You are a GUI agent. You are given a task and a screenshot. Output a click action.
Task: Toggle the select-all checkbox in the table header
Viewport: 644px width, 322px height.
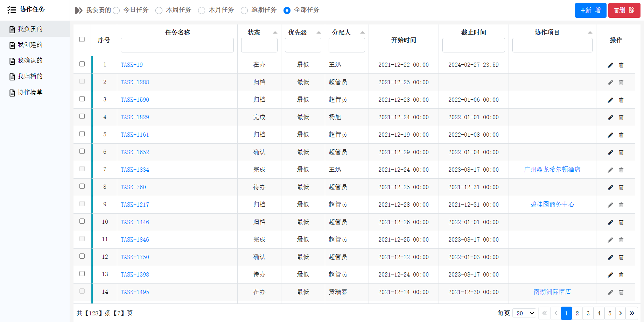tap(82, 39)
